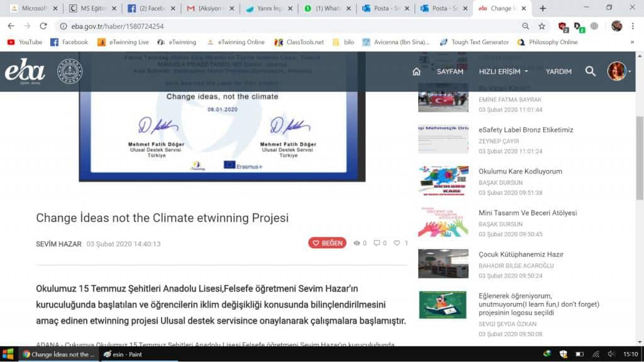Viewport: 644px width, 362px height.
Task: Click the address bar URL field
Action: click(287, 26)
